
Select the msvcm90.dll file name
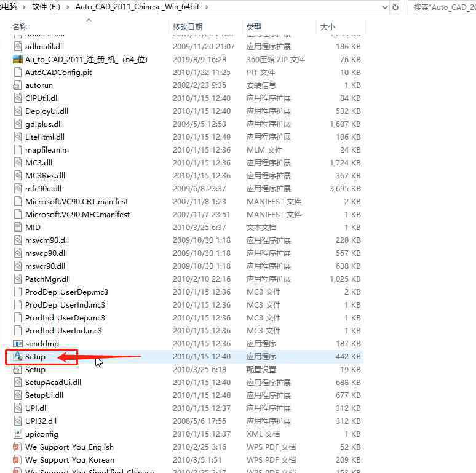47,240
